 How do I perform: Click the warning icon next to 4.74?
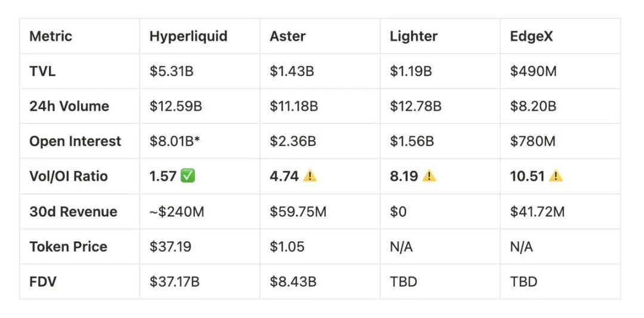(309, 176)
